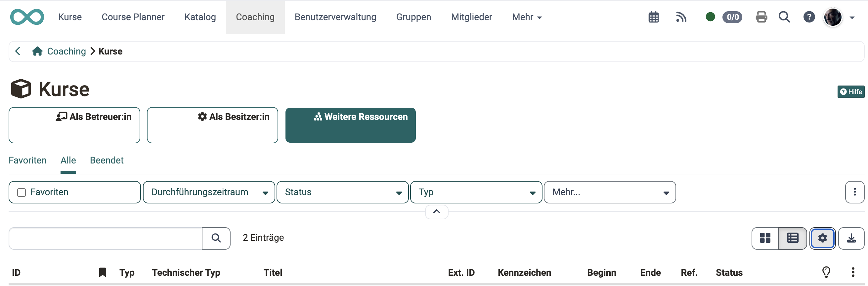Open the Mehr... filter dropdown
The height and width of the screenshot is (286, 868).
(610, 192)
